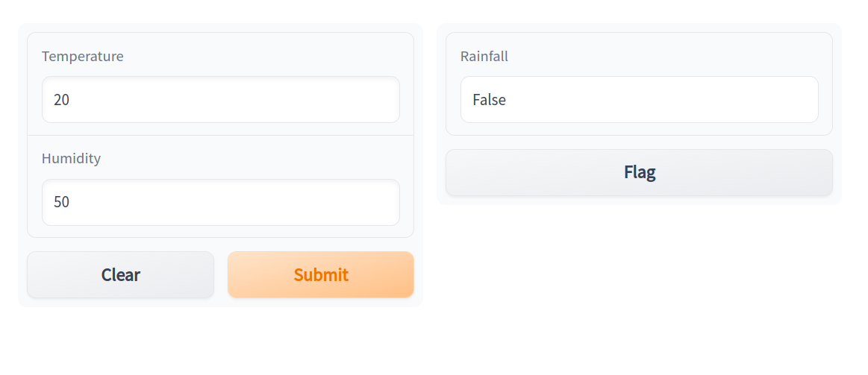The width and height of the screenshot is (868, 375).
Task: Click the Rainfall label text
Action: point(484,57)
